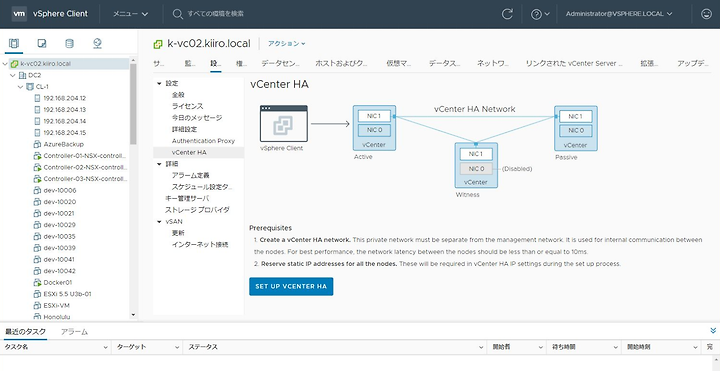Select 192.168.204.13 host in tree
720x371 pixels.
(65, 110)
